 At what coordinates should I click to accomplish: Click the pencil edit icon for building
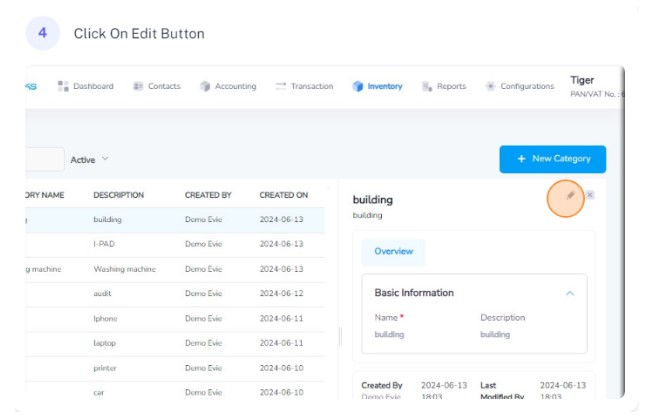570,196
